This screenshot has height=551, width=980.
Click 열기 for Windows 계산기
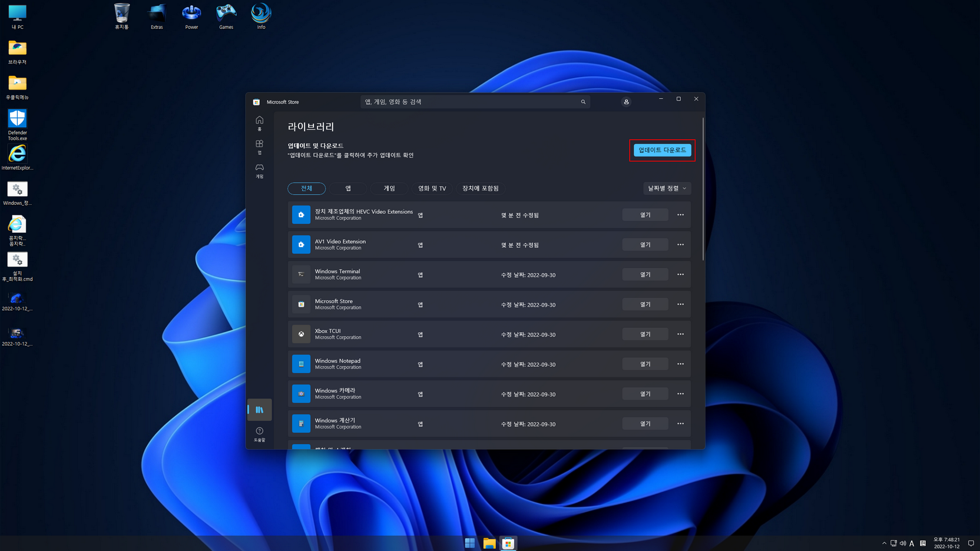pos(645,423)
